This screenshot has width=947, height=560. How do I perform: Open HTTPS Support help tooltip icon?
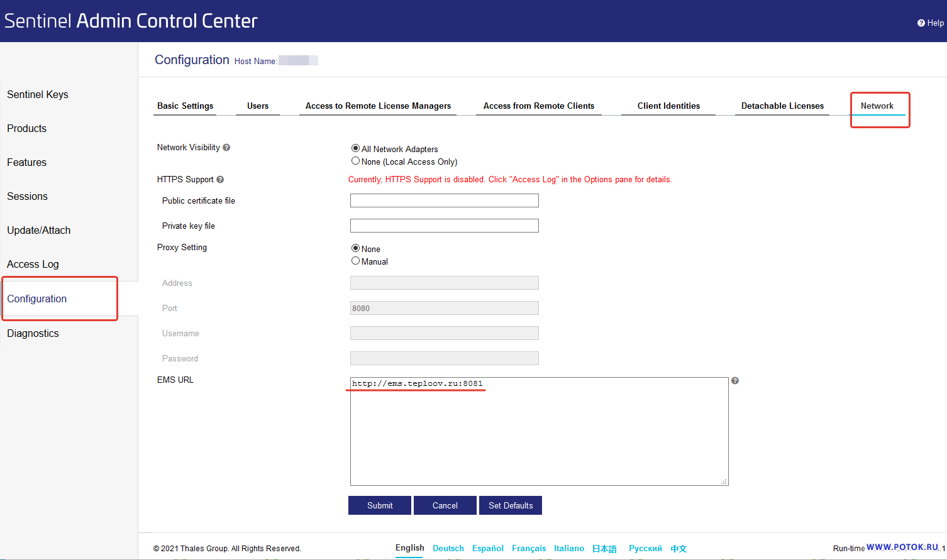point(220,180)
